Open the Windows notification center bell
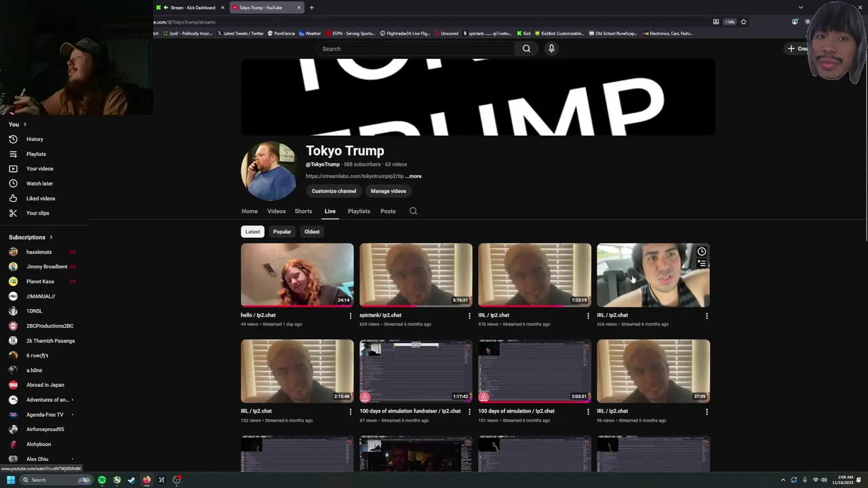868x488 pixels. pyautogui.click(x=859, y=480)
